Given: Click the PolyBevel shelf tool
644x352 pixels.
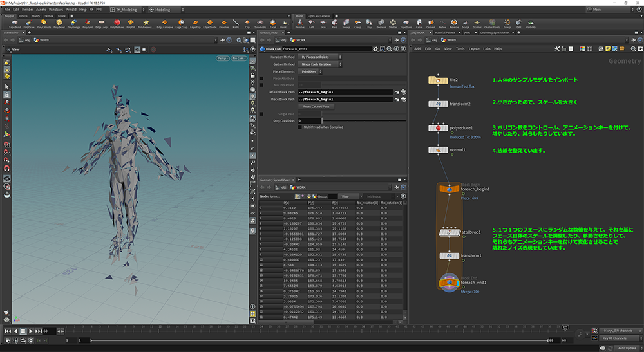Looking at the screenshot, I should [59, 23].
